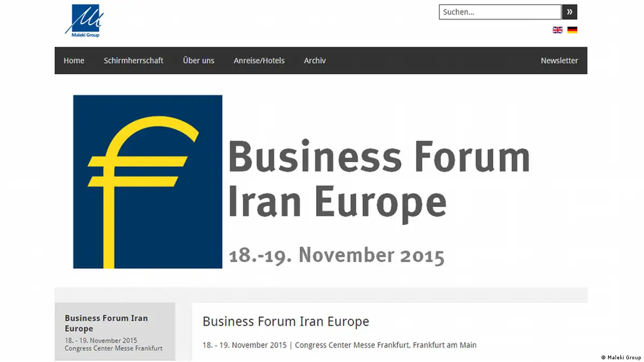The image size is (644, 362).
Task: Go to the Schirmherrschaft page
Action: coord(133,61)
